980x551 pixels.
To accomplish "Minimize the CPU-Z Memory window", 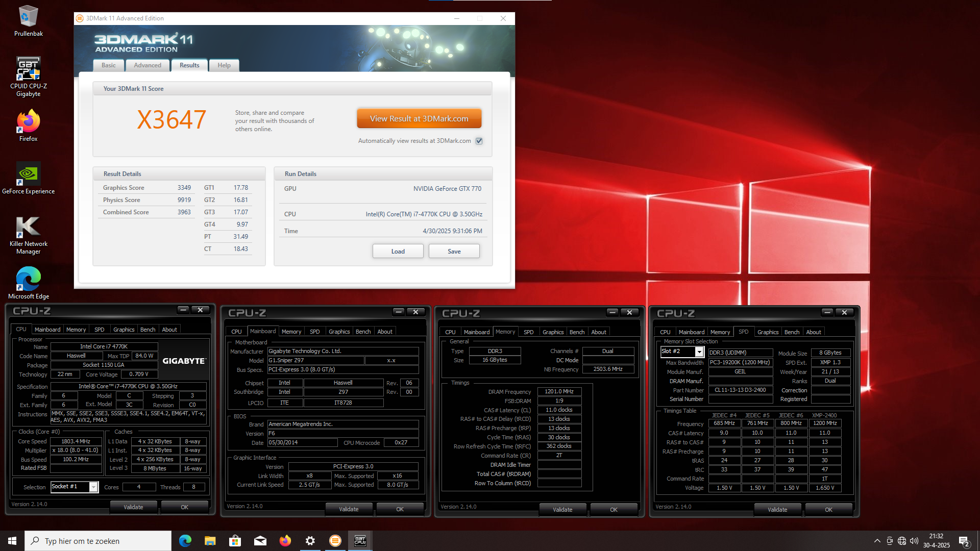I will (612, 312).
